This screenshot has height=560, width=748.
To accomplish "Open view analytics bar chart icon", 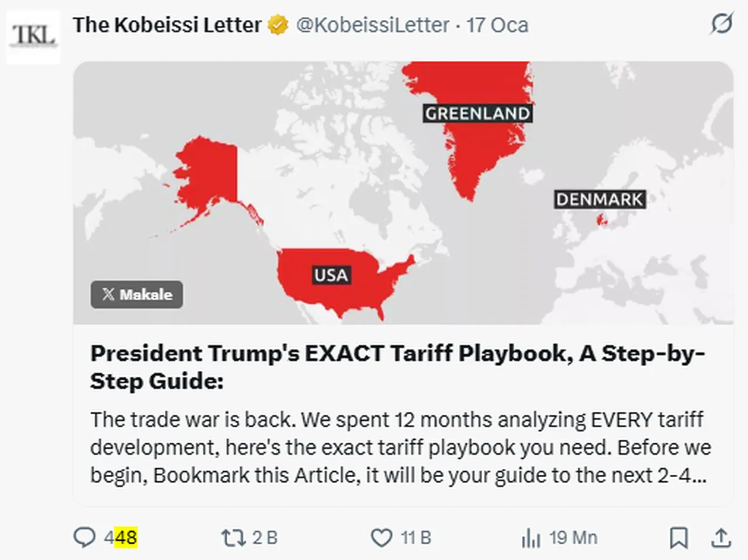I will 531,538.
